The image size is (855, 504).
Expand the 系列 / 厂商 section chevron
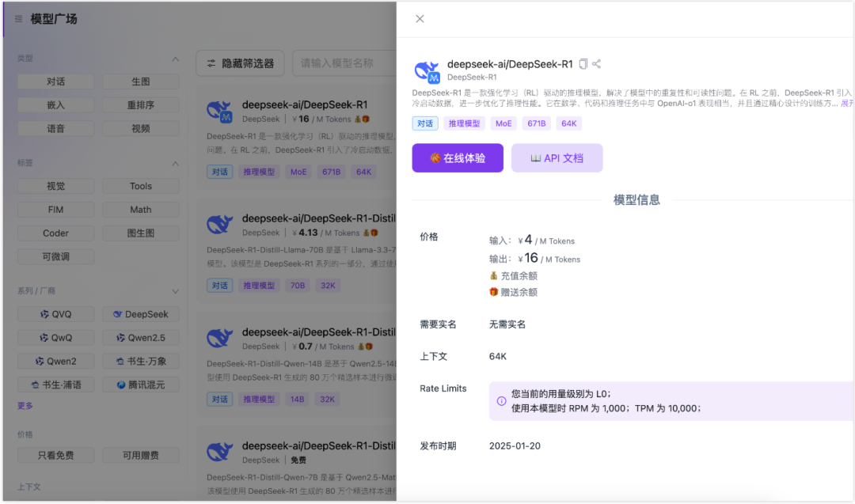point(175,291)
